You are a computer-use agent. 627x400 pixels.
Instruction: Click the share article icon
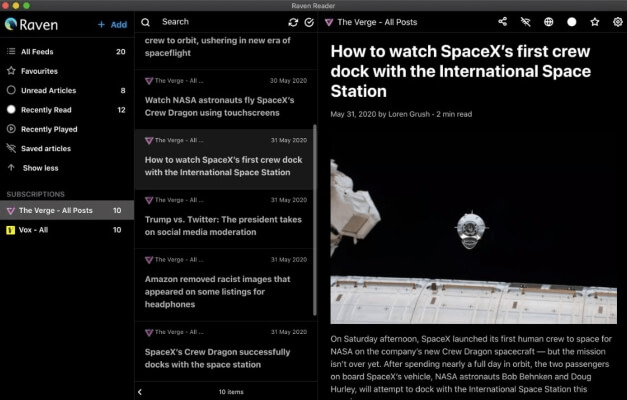pos(503,22)
